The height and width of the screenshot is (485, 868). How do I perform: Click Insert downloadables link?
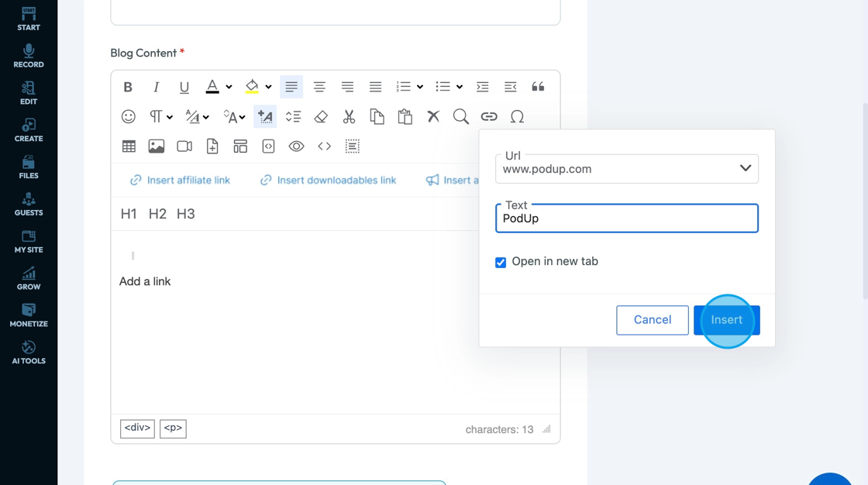[x=329, y=180]
